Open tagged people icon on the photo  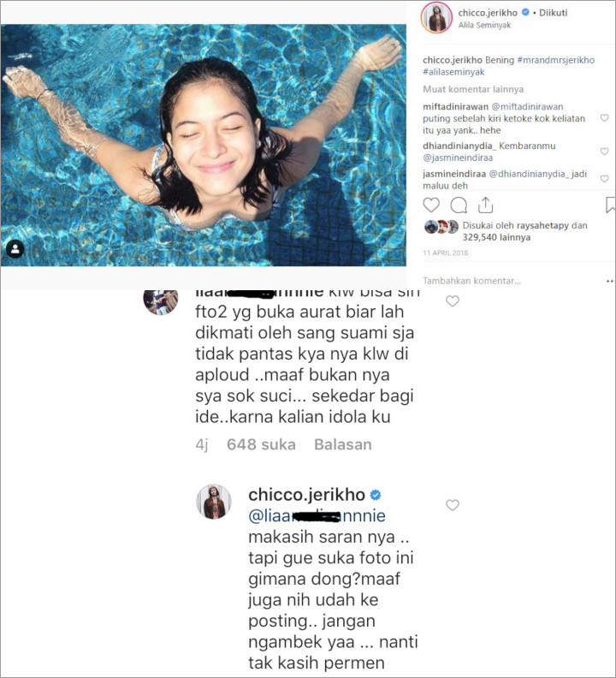[15, 248]
